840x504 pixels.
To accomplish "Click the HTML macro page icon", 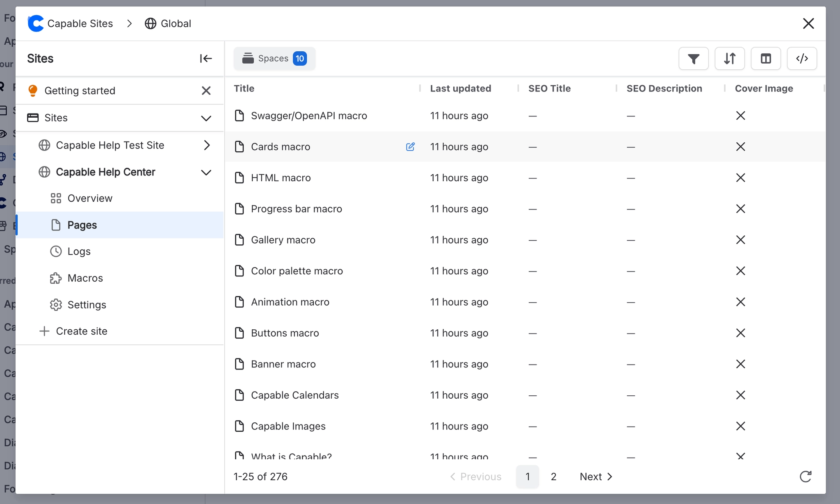I will [239, 178].
